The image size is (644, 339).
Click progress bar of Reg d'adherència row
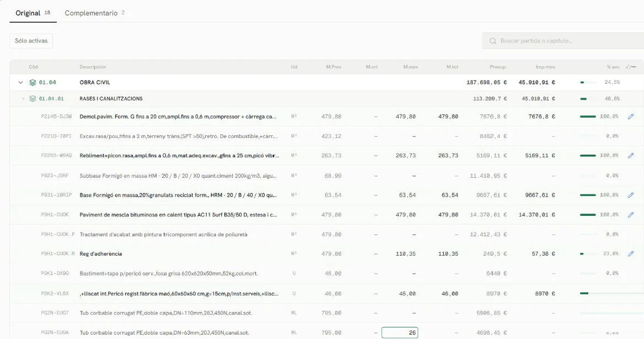[x=588, y=254]
